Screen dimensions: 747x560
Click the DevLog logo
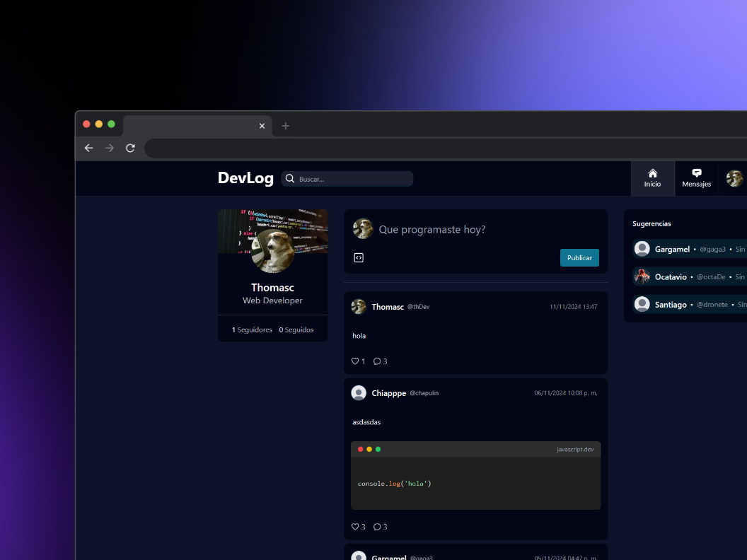point(246,178)
